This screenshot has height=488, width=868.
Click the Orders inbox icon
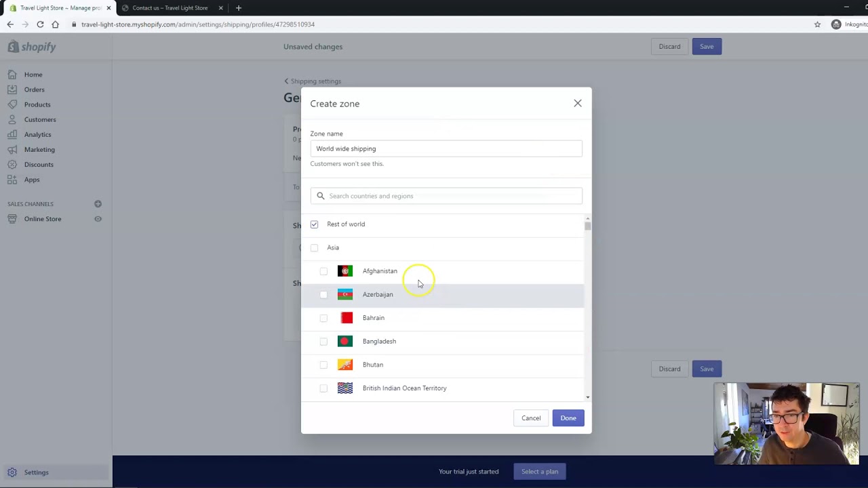12,89
